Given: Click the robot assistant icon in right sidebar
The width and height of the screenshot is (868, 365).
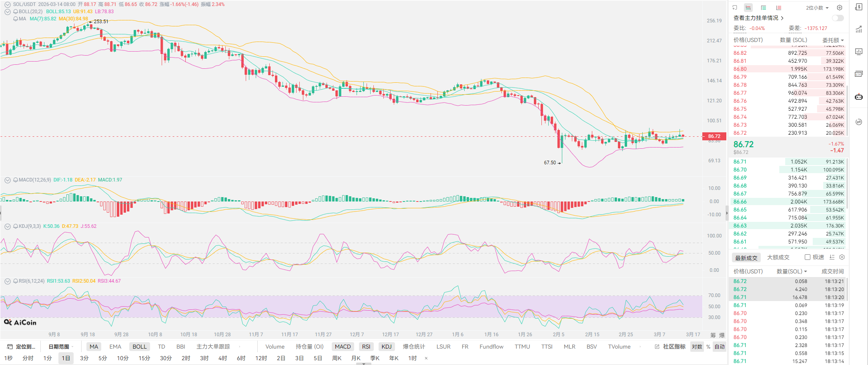Looking at the screenshot, I should [x=859, y=97].
